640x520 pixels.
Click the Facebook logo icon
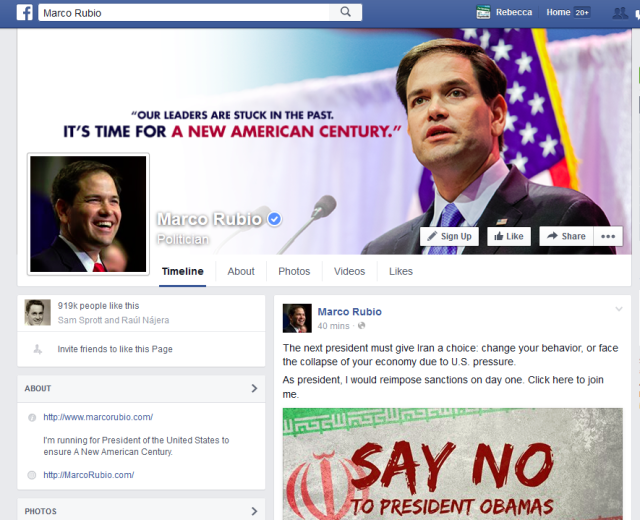pos(24,12)
